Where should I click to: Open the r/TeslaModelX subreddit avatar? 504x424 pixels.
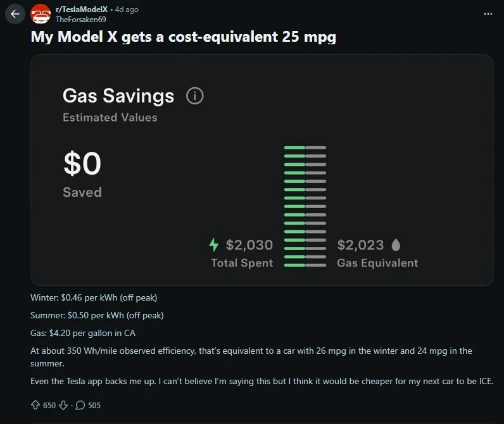coord(41,13)
